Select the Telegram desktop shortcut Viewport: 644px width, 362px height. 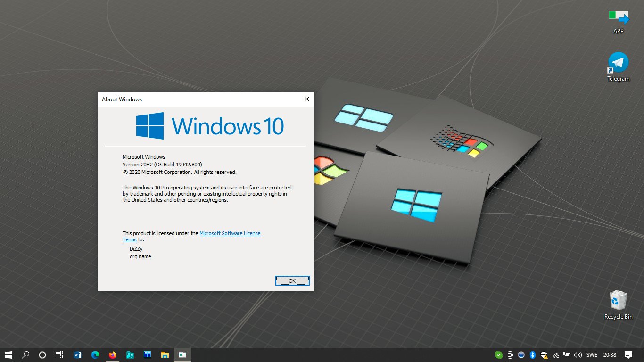click(x=619, y=67)
